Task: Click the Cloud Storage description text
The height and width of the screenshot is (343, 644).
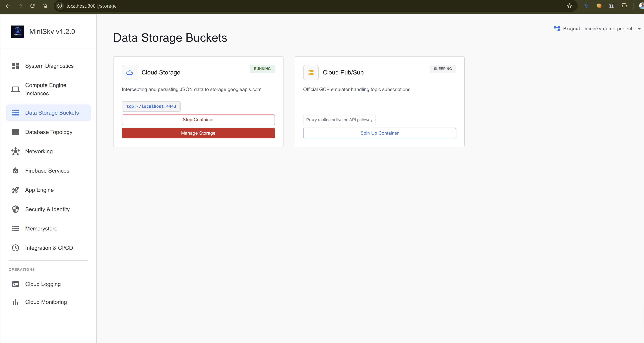Action: tap(192, 90)
